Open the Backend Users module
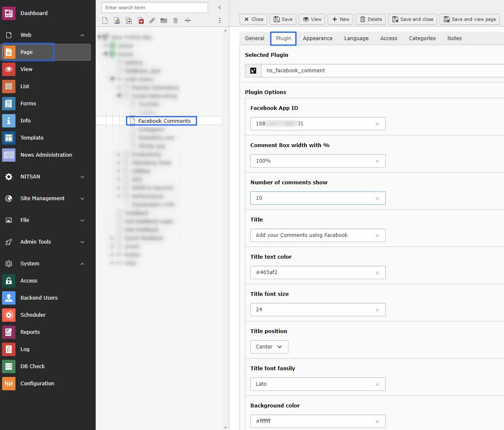 point(46,298)
